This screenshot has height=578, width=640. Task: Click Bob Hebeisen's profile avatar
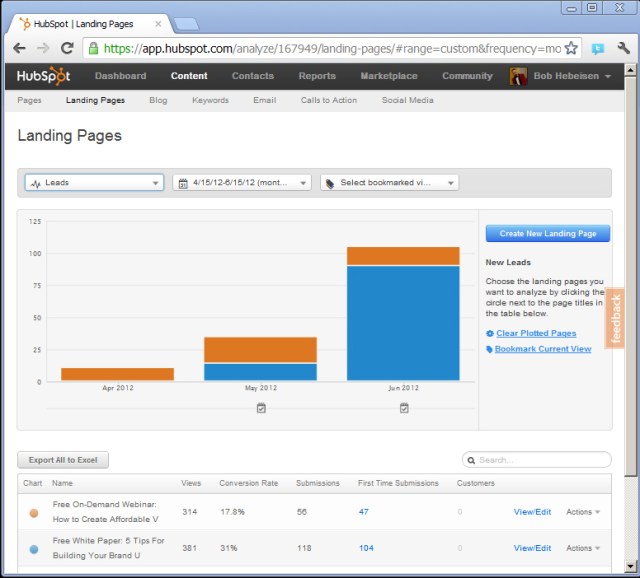pos(518,76)
